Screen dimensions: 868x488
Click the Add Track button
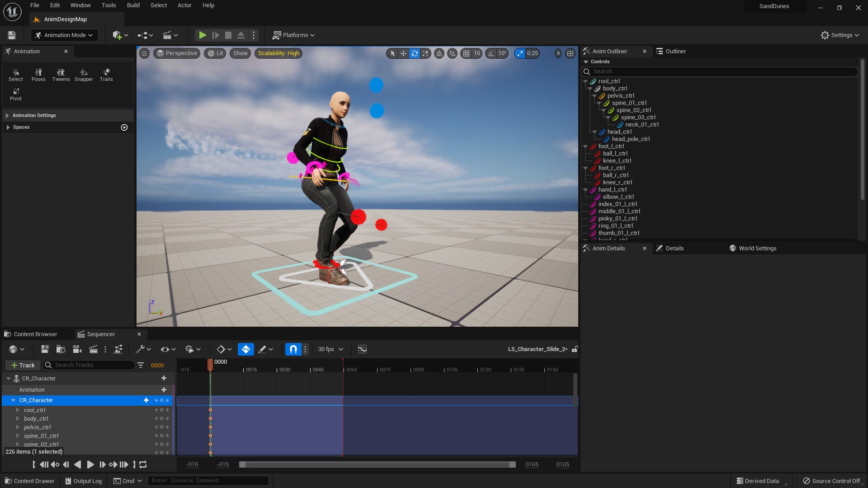click(x=23, y=365)
